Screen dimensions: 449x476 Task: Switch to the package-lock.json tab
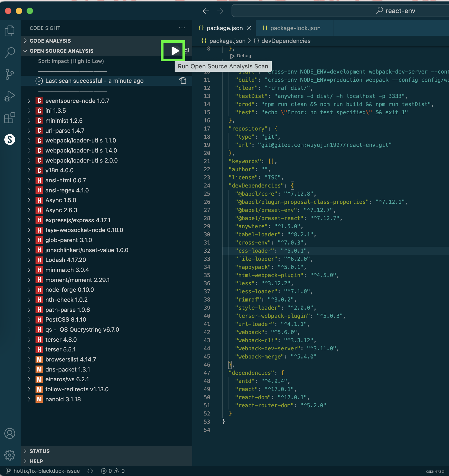click(294, 28)
